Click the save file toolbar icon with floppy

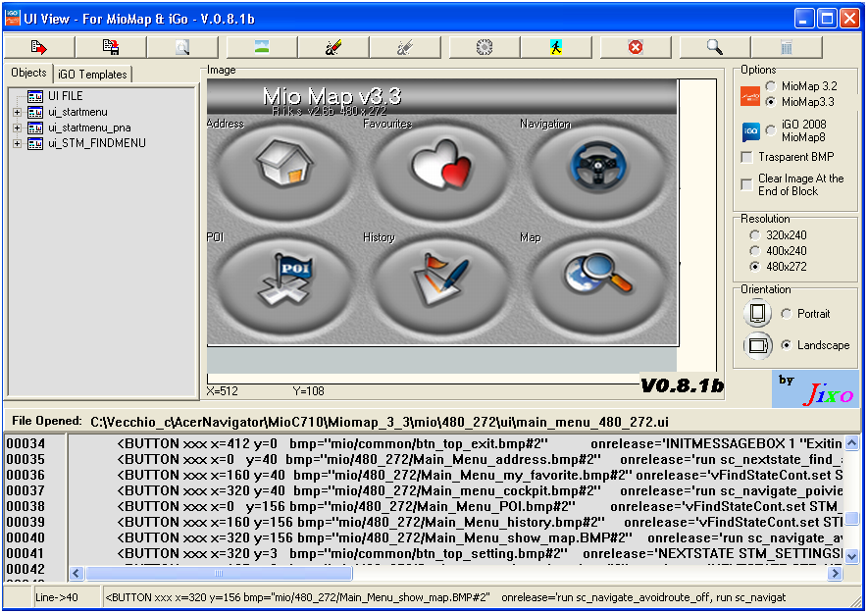pos(111,47)
